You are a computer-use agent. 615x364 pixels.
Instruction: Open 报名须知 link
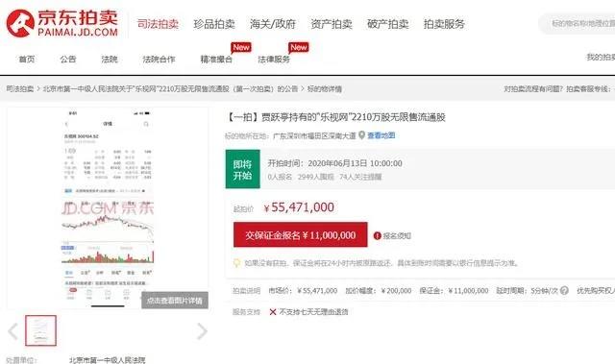click(397, 236)
